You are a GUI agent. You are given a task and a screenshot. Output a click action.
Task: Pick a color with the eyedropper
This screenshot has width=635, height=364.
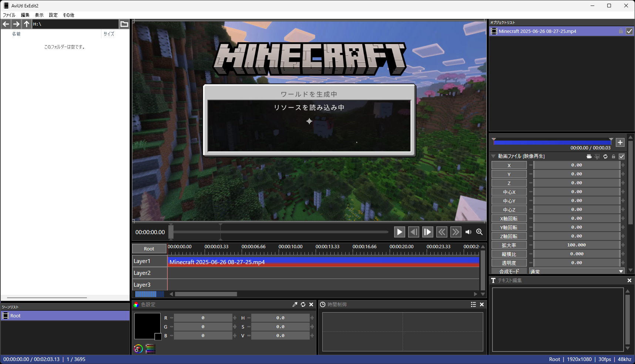click(295, 304)
